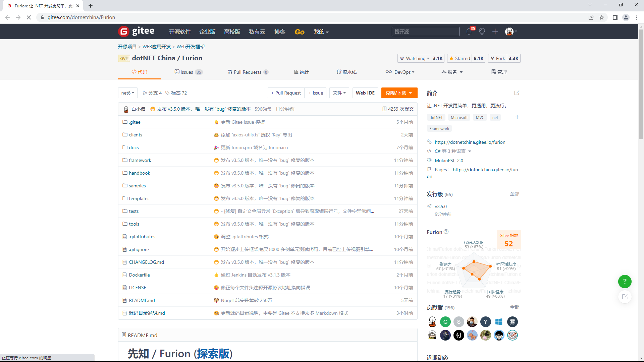644x362 pixels.
Task: Open the 我的 menu
Action: click(x=321, y=32)
